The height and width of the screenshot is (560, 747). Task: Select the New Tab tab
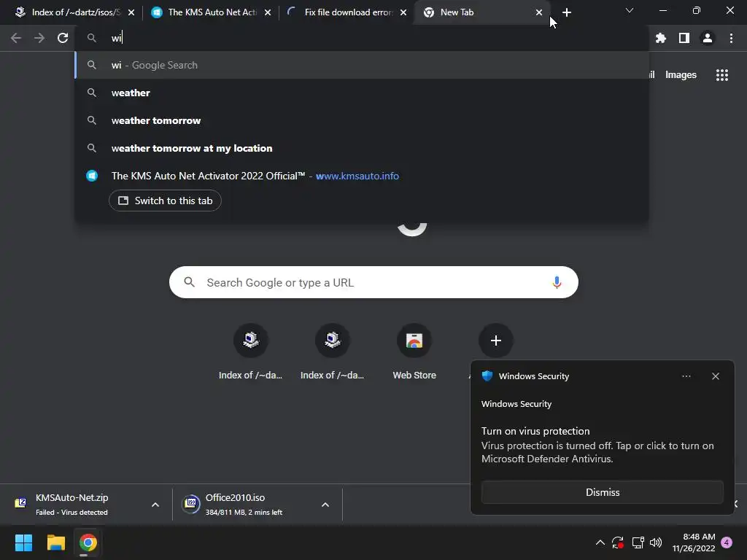click(481, 12)
